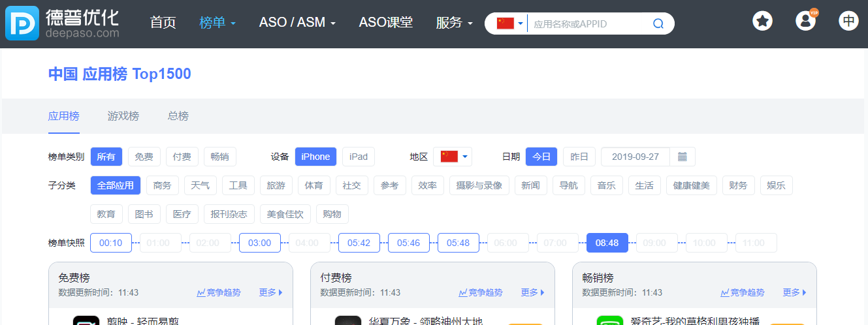Click 更多 link in 付费榜 panel
Screen dimensions: 868x325
(532, 293)
